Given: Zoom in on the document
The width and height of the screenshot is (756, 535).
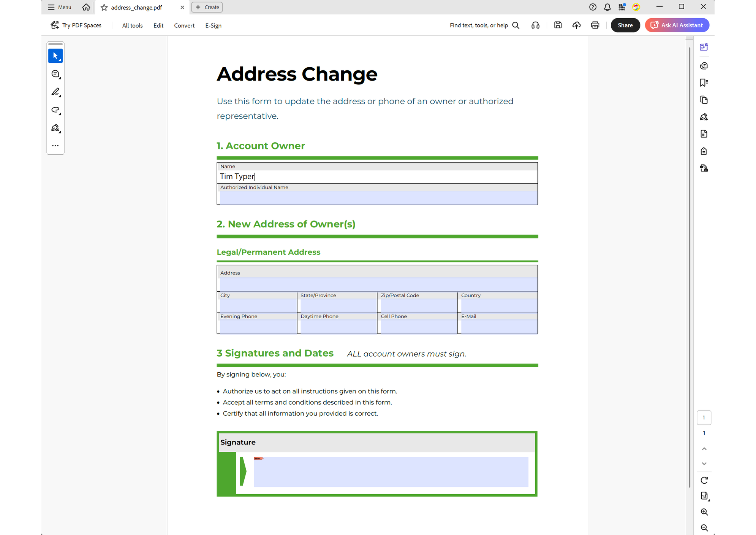Looking at the screenshot, I should 704,512.
